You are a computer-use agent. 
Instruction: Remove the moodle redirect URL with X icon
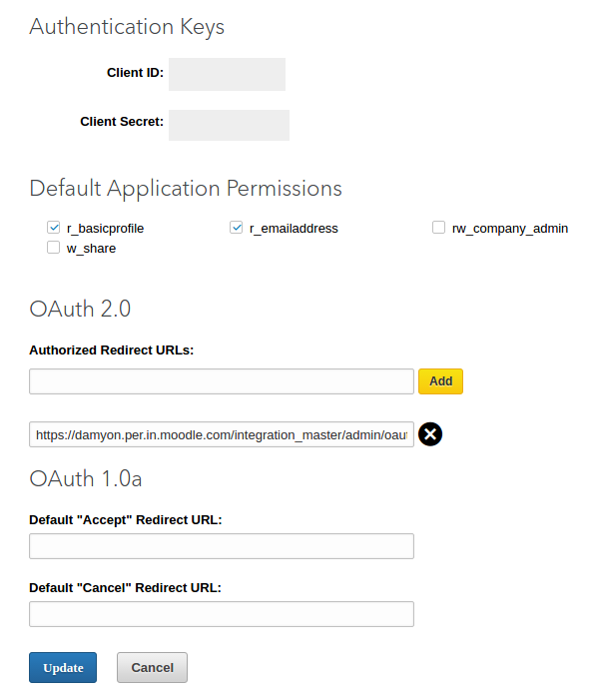point(430,434)
